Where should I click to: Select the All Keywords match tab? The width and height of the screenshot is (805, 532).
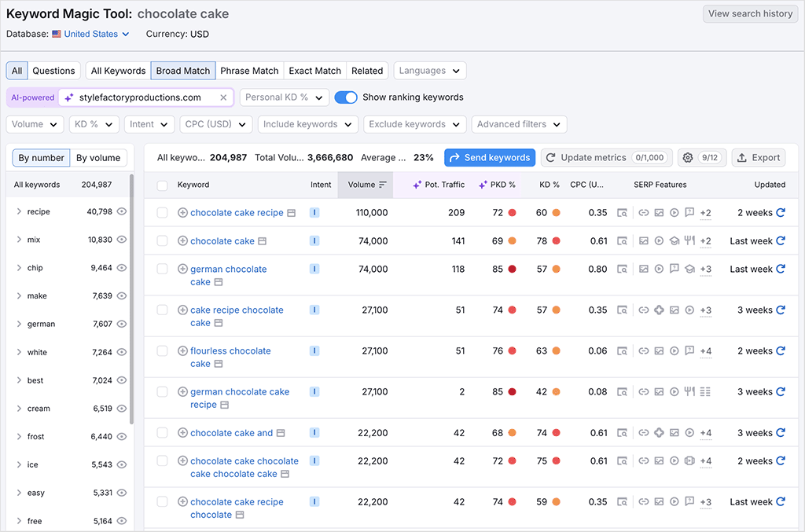pos(118,71)
